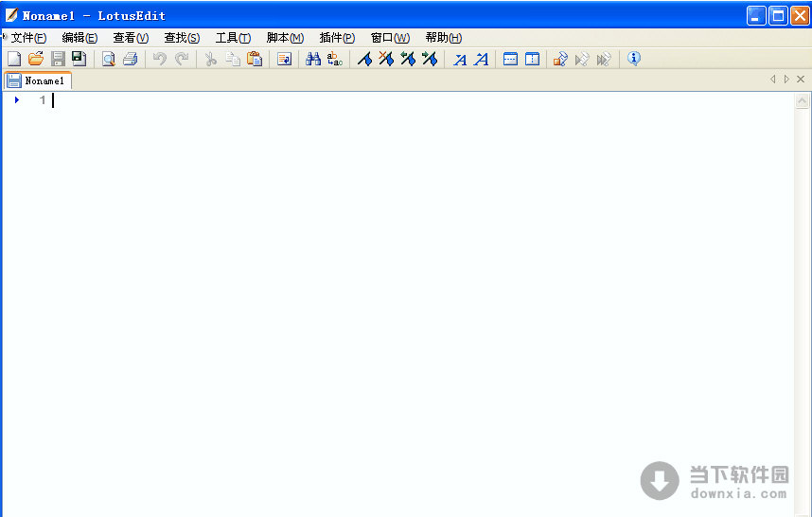Image resolution: width=812 pixels, height=517 pixels.
Task: Click the Paste clipboard icon
Action: [255, 59]
